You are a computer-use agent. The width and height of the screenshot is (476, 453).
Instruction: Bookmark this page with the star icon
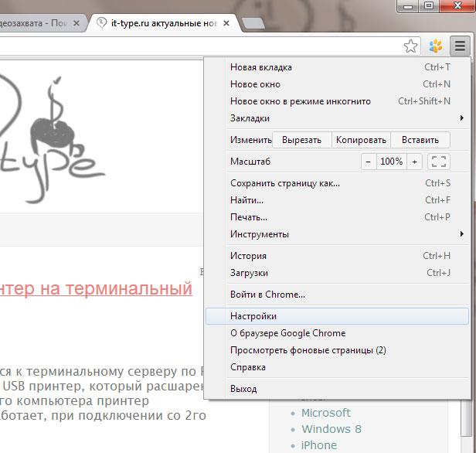(410, 46)
